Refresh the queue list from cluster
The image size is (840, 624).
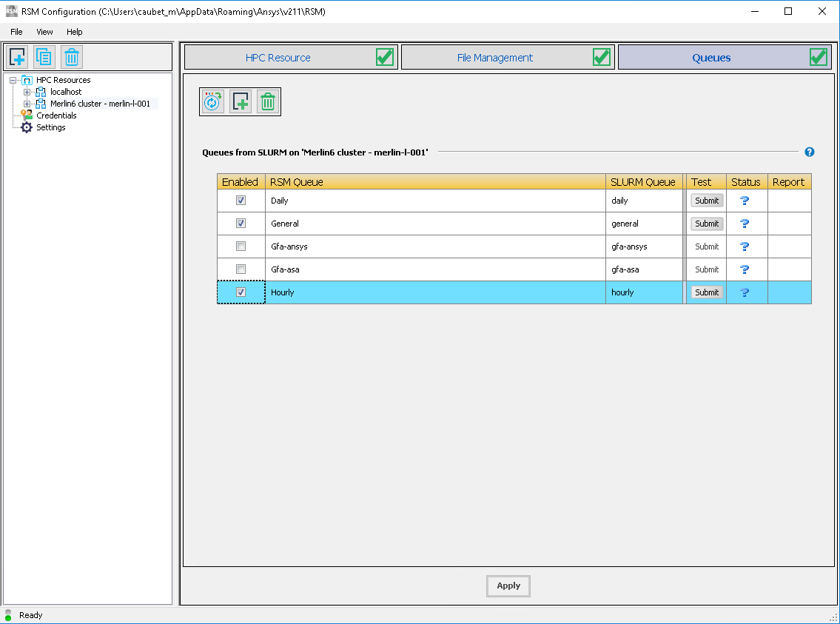[213, 101]
